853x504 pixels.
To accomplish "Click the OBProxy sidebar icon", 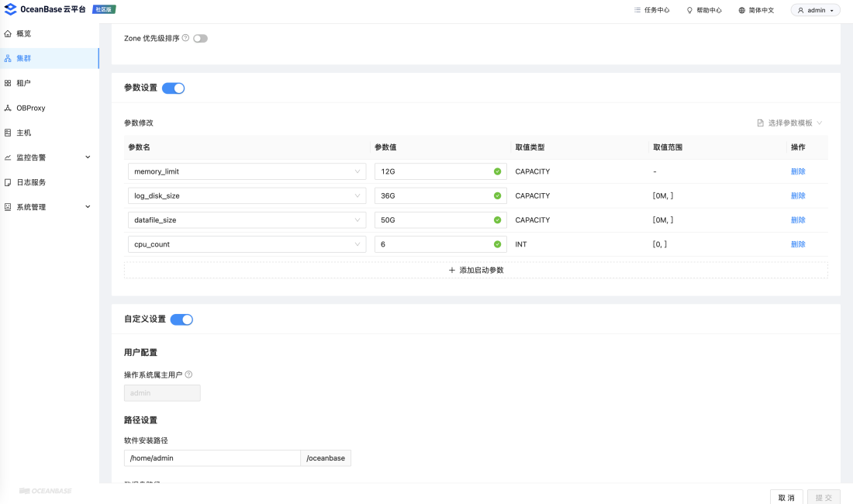I will coord(8,109).
